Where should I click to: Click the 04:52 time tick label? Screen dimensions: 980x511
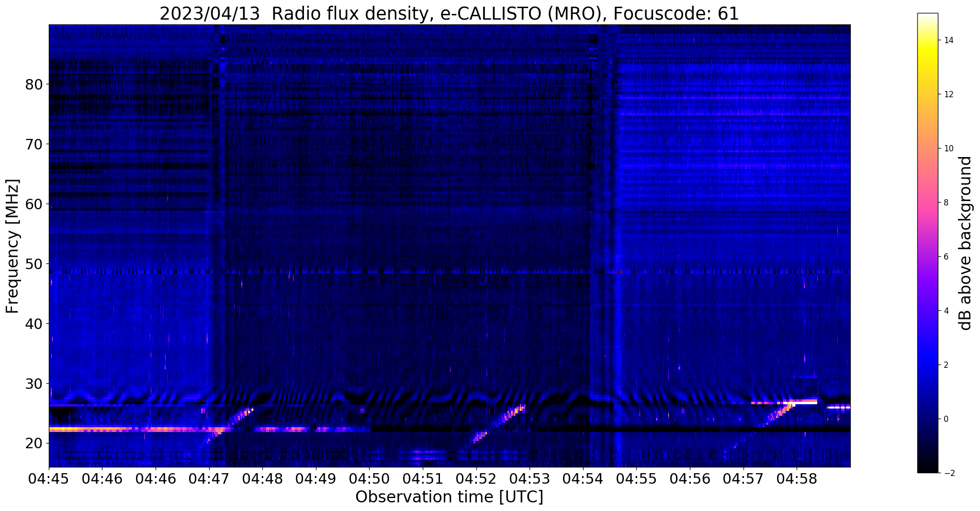(476, 479)
